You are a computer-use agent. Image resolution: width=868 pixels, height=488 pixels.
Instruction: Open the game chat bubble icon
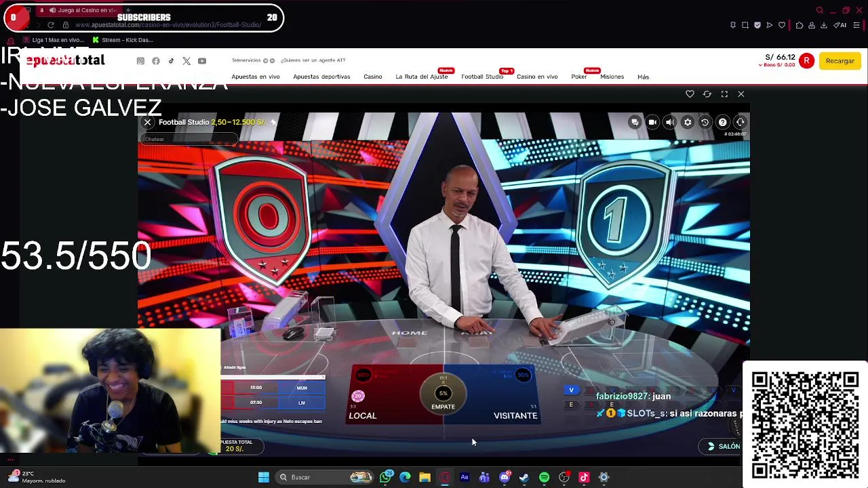(635, 122)
